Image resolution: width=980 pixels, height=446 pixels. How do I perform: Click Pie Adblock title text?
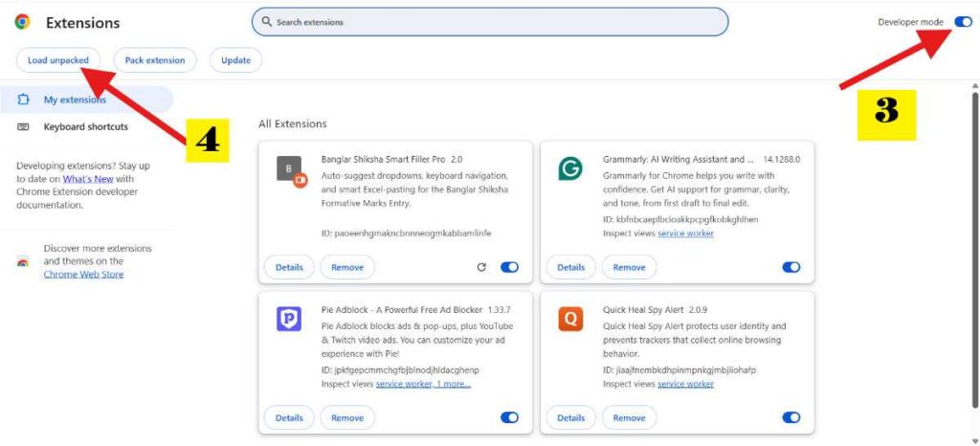(402, 310)
